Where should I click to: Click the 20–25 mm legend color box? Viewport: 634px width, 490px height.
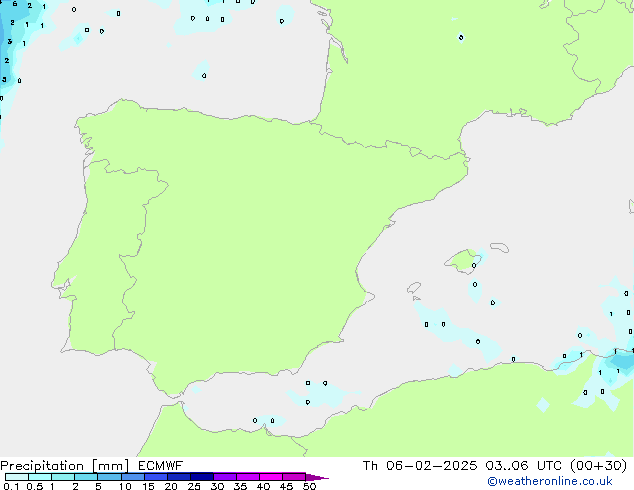(x=178, y=477)
